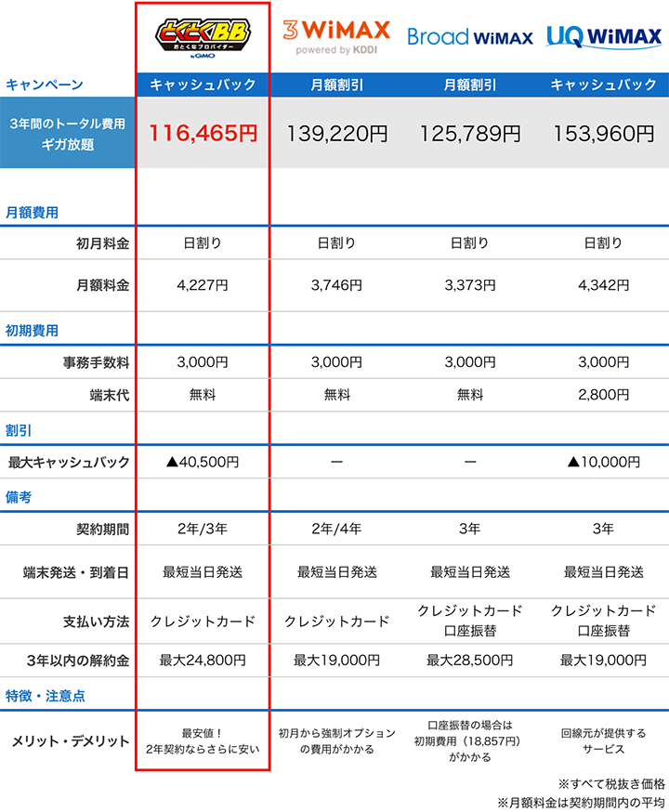Select the 口座振替の場合は初期費用 note
The width and height of the screenshot is (669, 812).
[x=469, y=741]
